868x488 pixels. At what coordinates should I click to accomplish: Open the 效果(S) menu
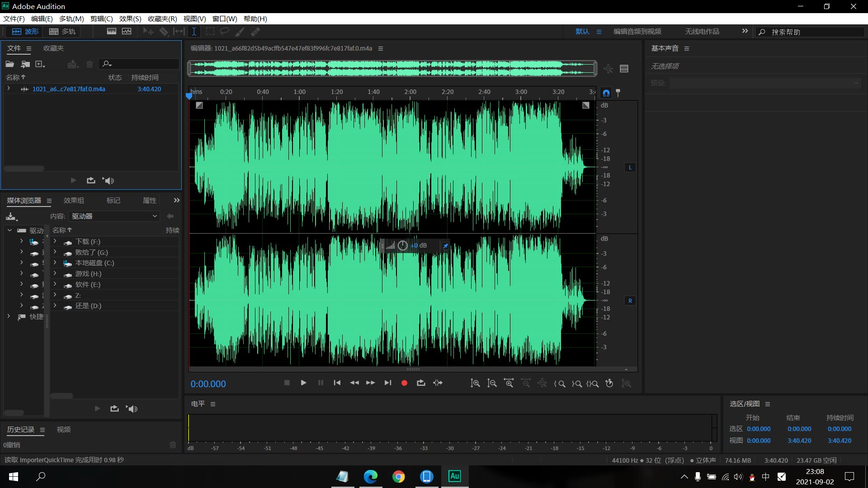pyautogui.click(x=130, y=19)
